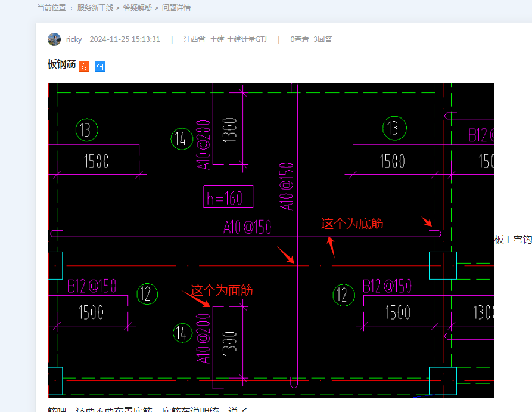
Task: Open ricky's avatar picture
Action: 54,39
